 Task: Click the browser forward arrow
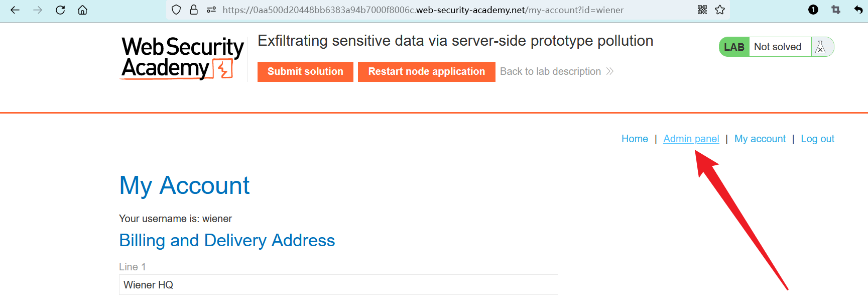pyautogui.click(x=38, y=10)
